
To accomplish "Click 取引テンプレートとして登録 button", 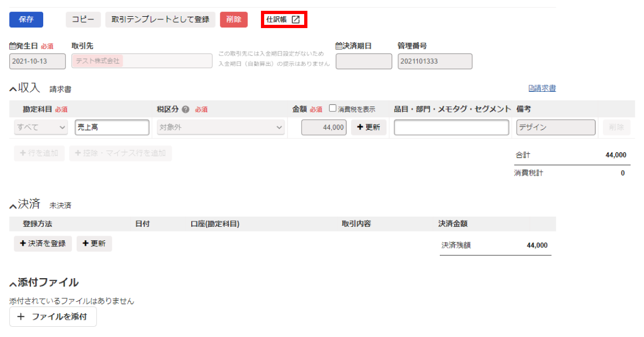I will (x=160, y=19).
